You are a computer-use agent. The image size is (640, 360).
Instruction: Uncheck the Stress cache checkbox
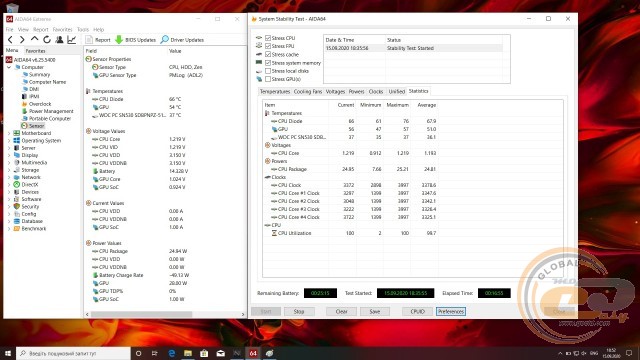point(268,54)
